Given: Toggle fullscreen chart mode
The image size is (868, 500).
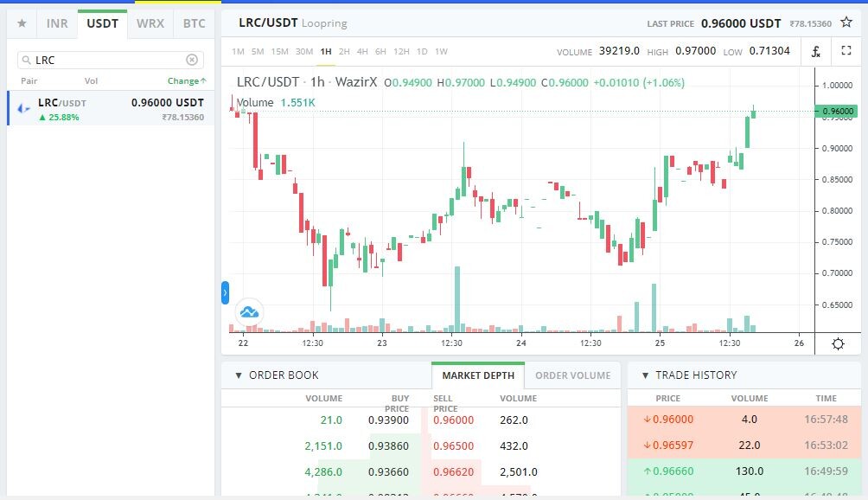Looking at the screenshot, I should coord(846,51).
